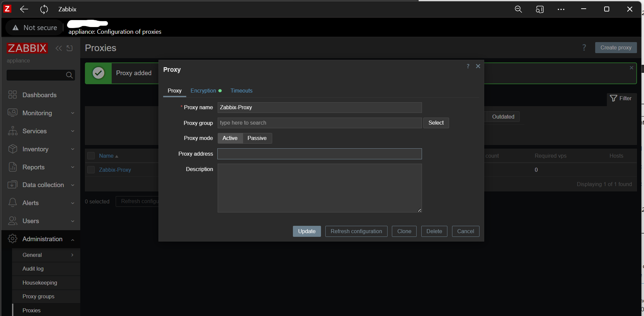Viewport: 644px width, 316px height.
Task: Click the sidebar search magnifier icon
Action: 69,75
